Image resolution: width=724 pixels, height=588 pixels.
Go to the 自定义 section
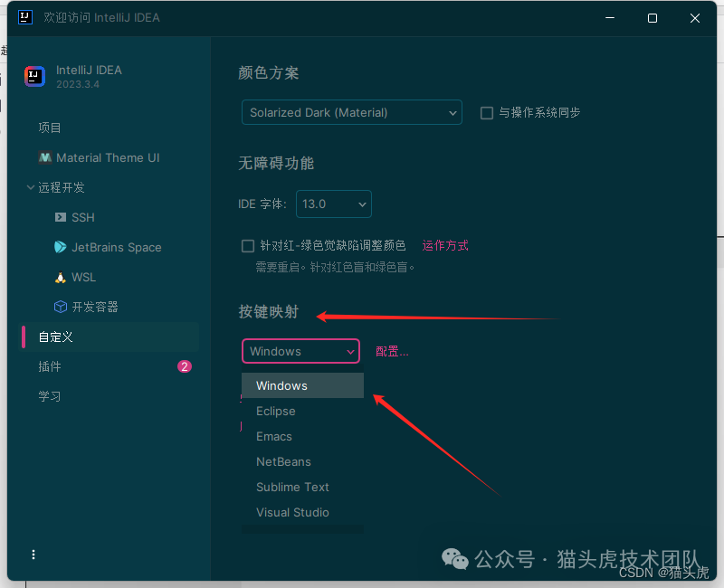(110, 337)
